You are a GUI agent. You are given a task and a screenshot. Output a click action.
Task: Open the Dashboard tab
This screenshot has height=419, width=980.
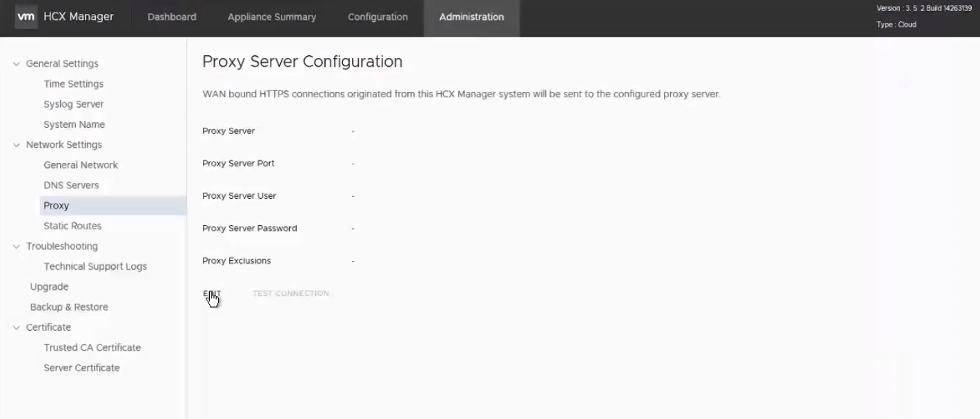pos(172,17)
